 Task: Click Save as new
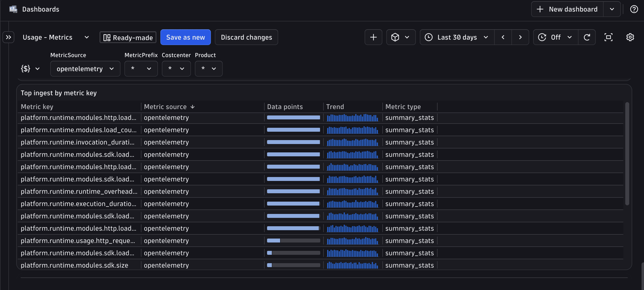click(x=186, y=37)
